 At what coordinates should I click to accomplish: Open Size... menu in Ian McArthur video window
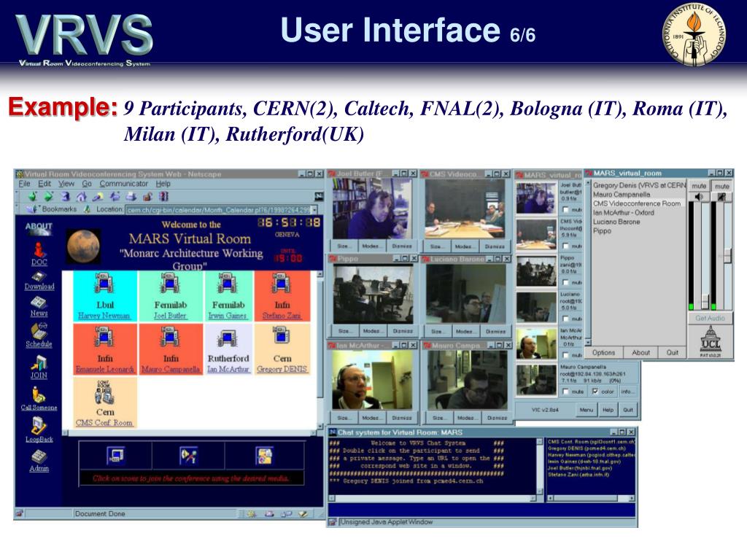pyautogui.click(x=343, y=418)
